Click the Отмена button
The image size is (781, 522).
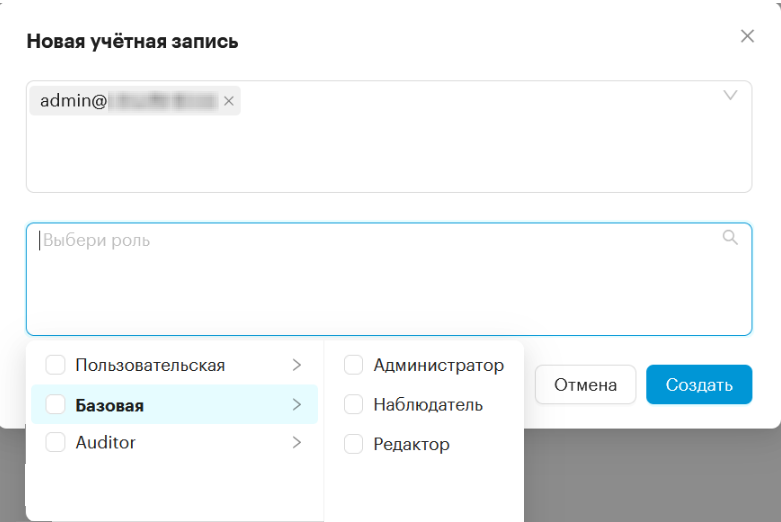[585, 385]
